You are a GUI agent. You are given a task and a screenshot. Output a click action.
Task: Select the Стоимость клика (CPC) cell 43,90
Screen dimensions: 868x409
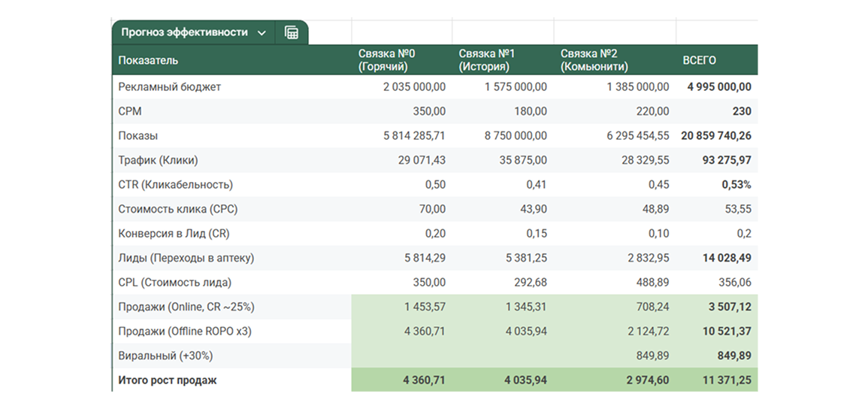tap(533, 209)
